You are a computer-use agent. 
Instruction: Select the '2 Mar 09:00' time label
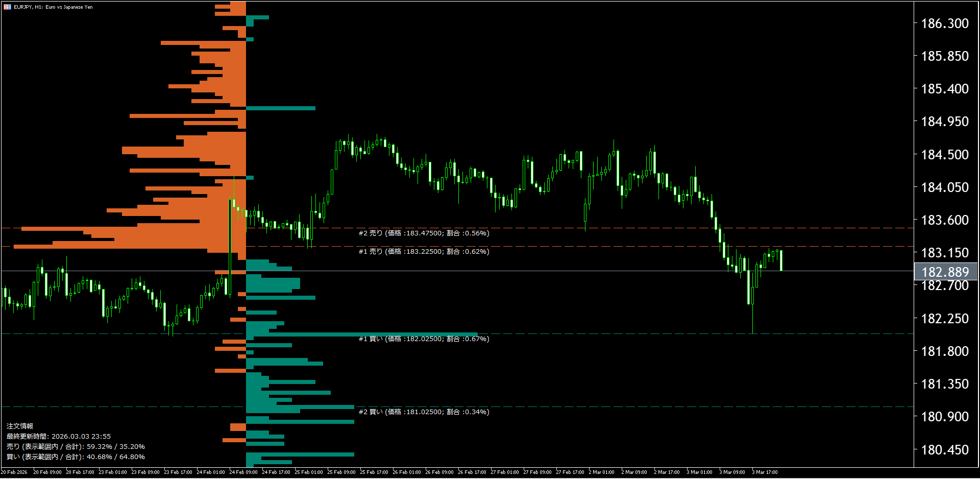pos(634,472)
